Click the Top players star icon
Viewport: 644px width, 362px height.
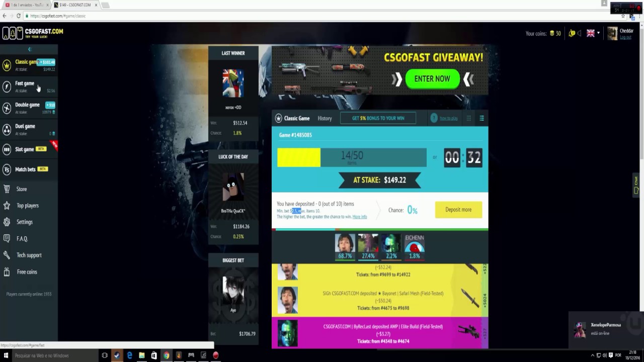click(7, 206)
